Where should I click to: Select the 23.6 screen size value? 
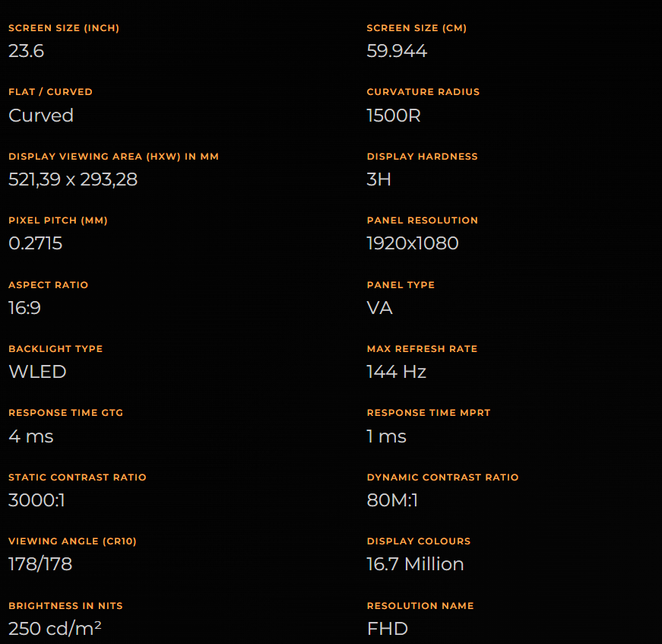click(26, 51)
